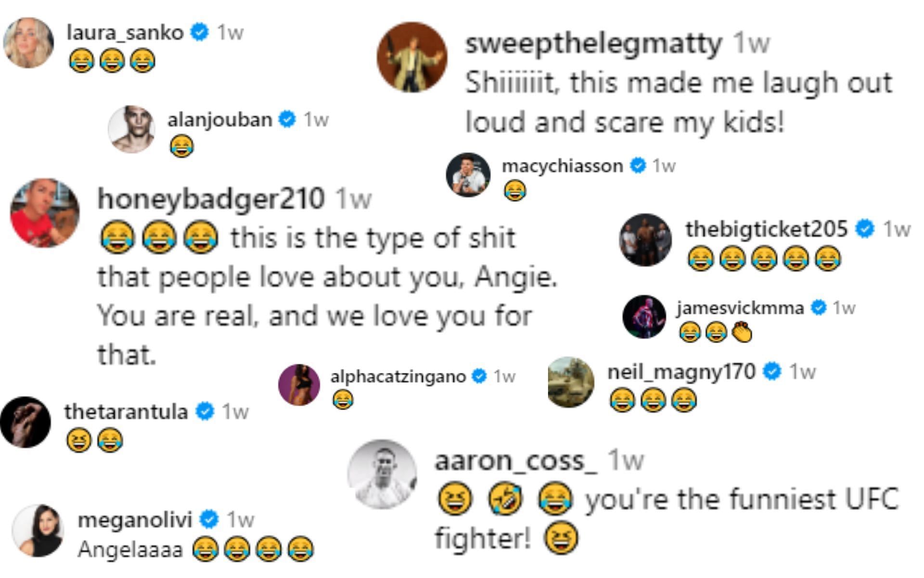Visit the honeybadger210 username link
Screen dimensions: 924x578
[x=211, y=199]
